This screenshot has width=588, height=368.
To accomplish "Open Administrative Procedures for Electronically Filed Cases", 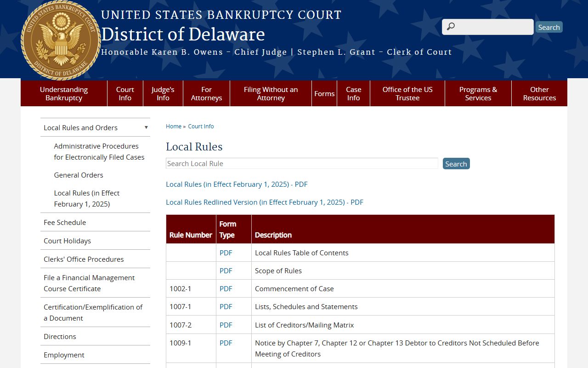I will 99,151.
